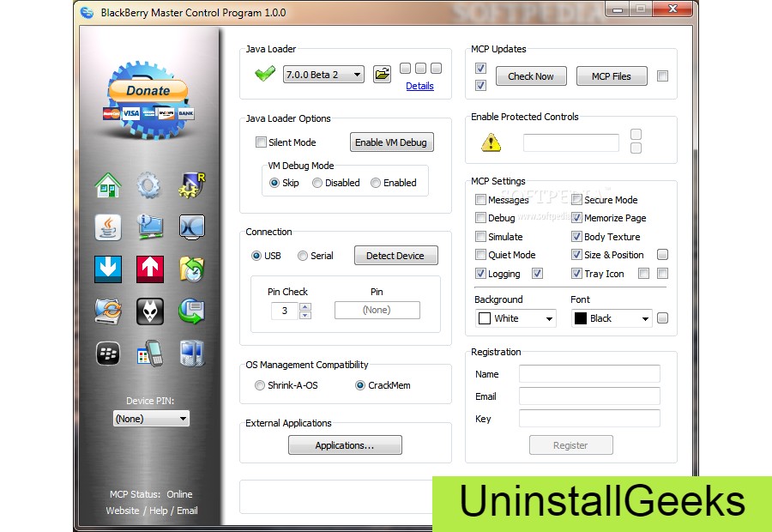Toggle Memorize Page checkbox
772x532 pixels.
576,218
